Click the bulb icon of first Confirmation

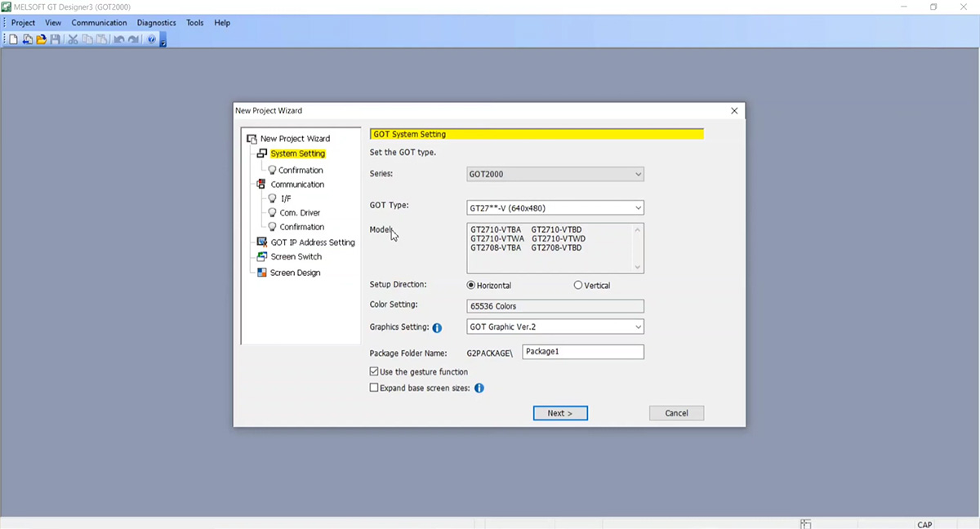272,170
